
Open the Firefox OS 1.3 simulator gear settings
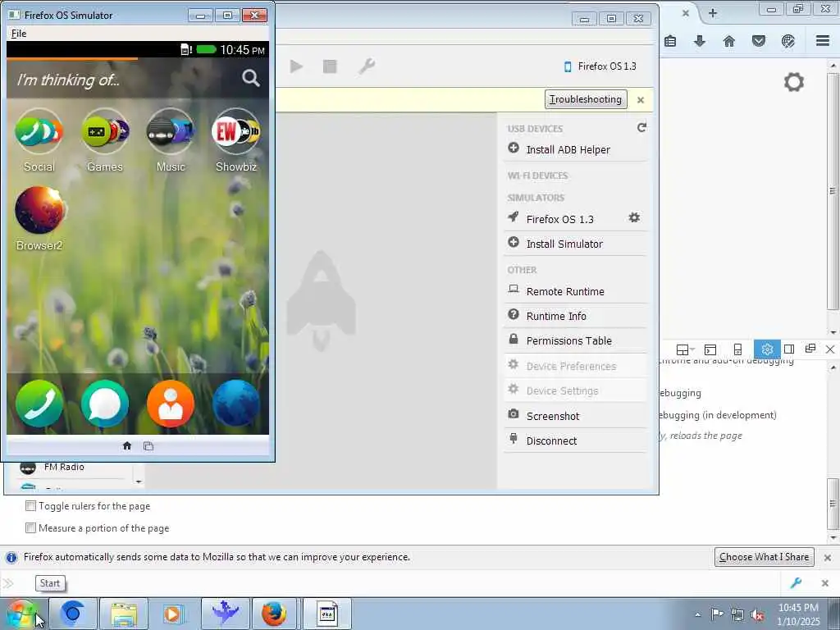click(634, 217)
